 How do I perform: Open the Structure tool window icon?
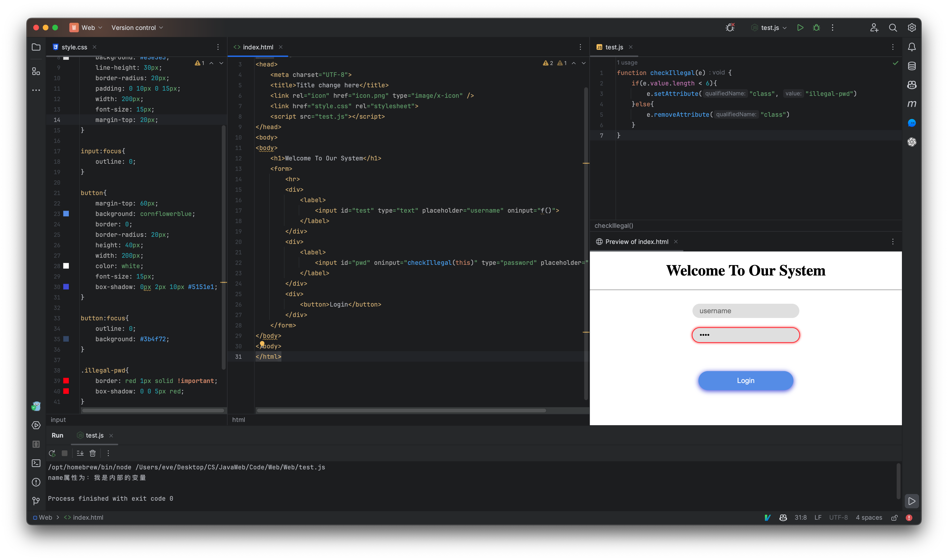coord(36,71)
